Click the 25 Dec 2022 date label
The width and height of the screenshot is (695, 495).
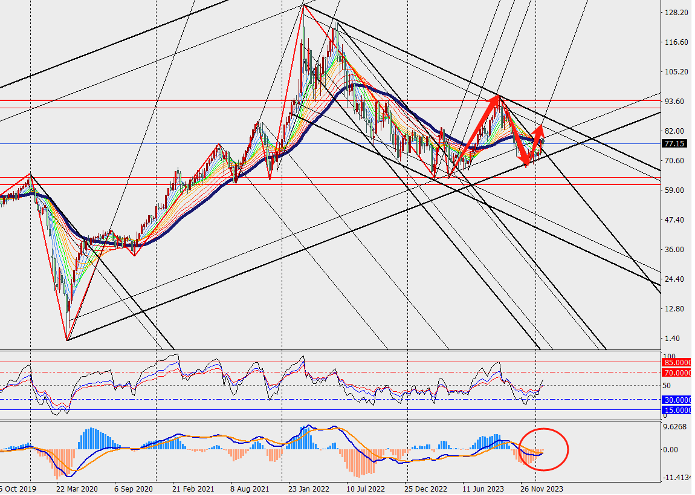click(x=427, y=489)
